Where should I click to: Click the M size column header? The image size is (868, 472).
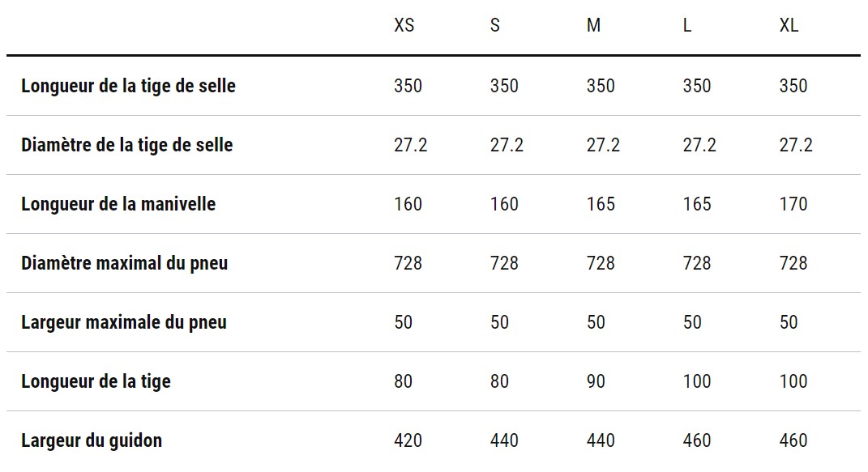[593, 25]
